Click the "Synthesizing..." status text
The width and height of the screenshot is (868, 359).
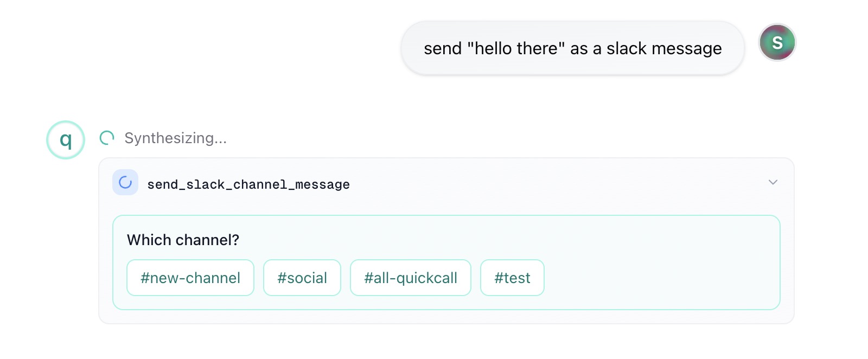click(x=175, y=138)
